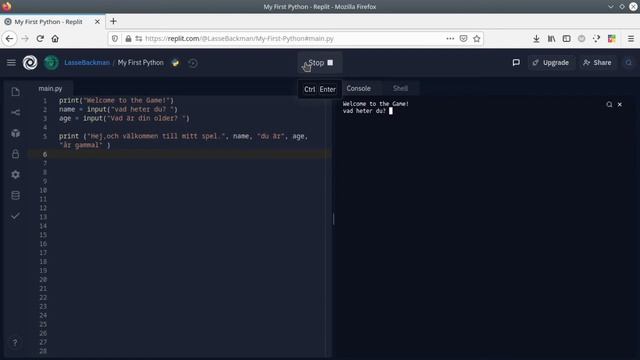Select My First Python - Replit browser tab
Viewport: 640px width, 360px height.
tap(52, 22)
